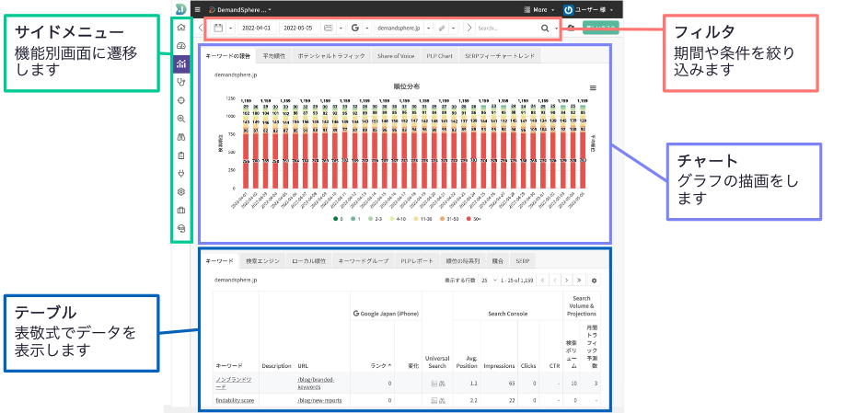Open the gear settings sidebar icon

coord(180,192)
